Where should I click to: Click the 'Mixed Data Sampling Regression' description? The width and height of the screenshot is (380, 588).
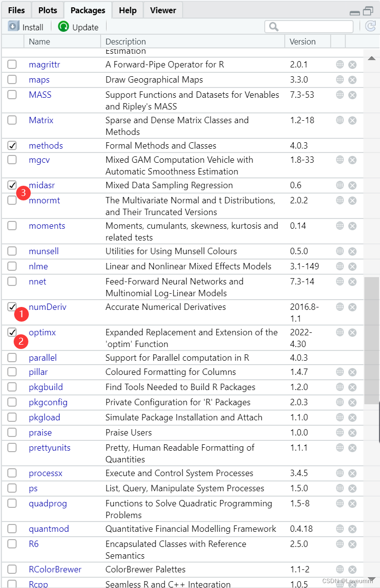[x=169, y=185]
